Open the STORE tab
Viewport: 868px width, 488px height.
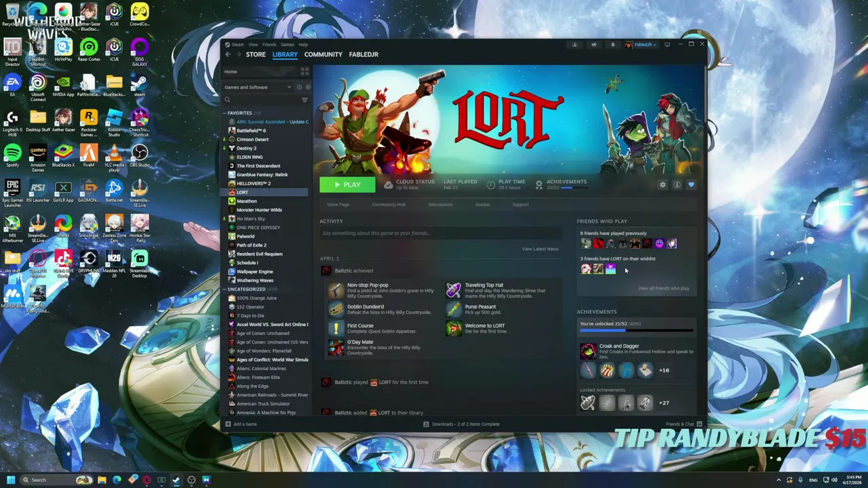point(256,54)
